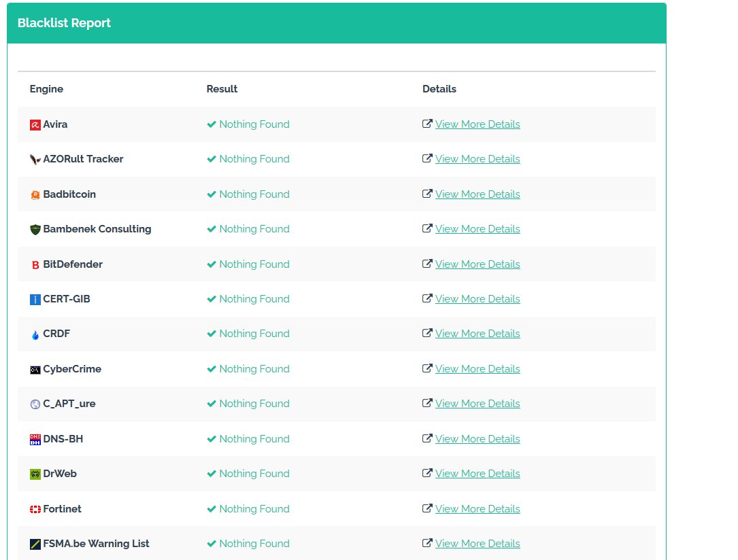The height and width of the screenshot is (560, 738).
Task: Select the Bambenek Consulting engine name
Action: tap(97, 229)
